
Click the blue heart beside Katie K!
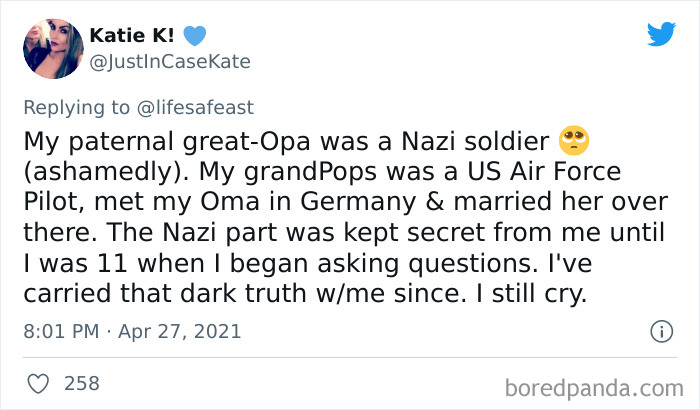196,36
